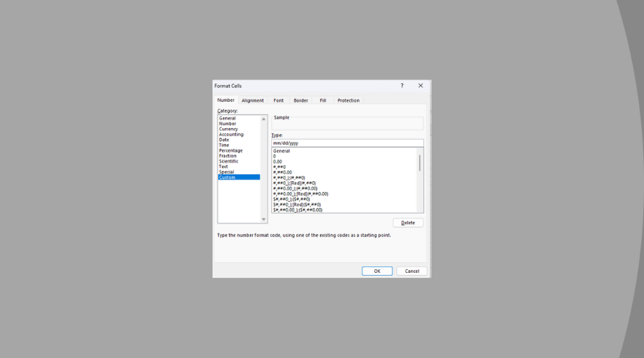This screenshot has width=644, height=358.
Task: Select Accounting in the Category list
Action: [x=231, y=135]
